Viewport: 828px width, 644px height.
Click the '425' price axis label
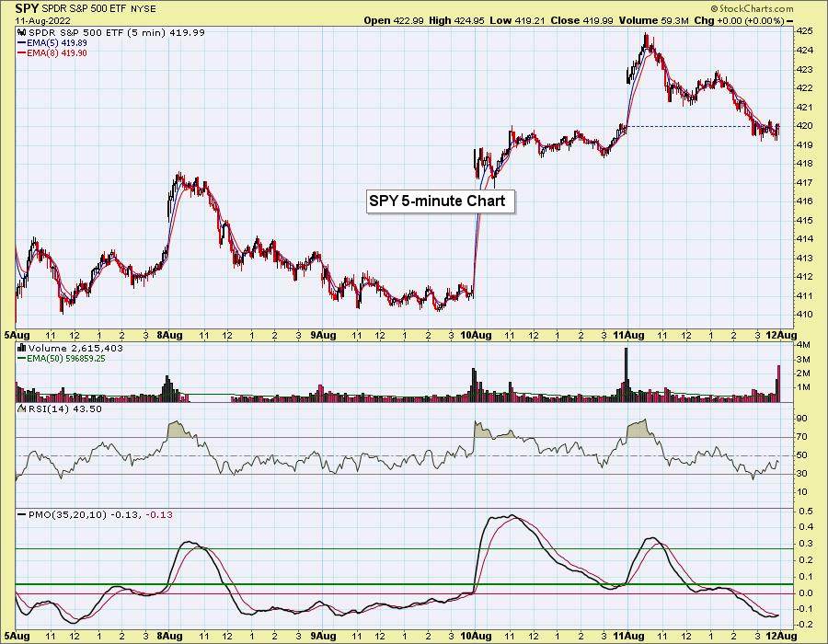click(805, 31)
